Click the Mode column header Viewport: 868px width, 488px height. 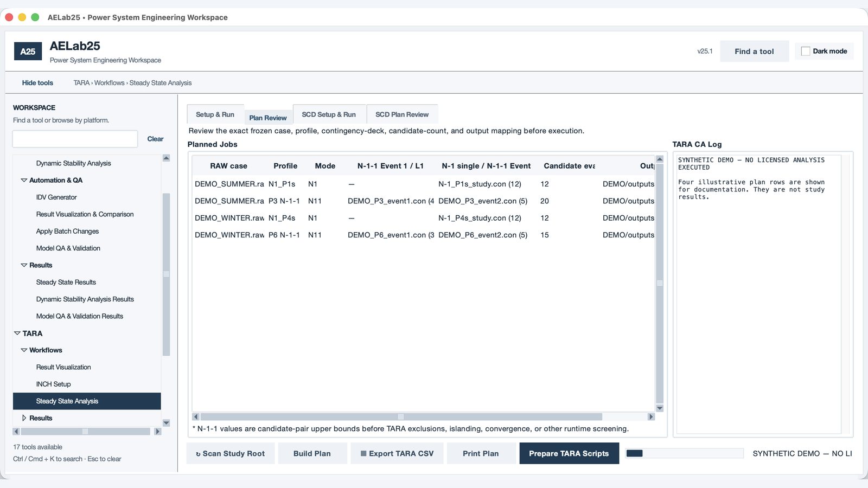(x=325, y=166)
